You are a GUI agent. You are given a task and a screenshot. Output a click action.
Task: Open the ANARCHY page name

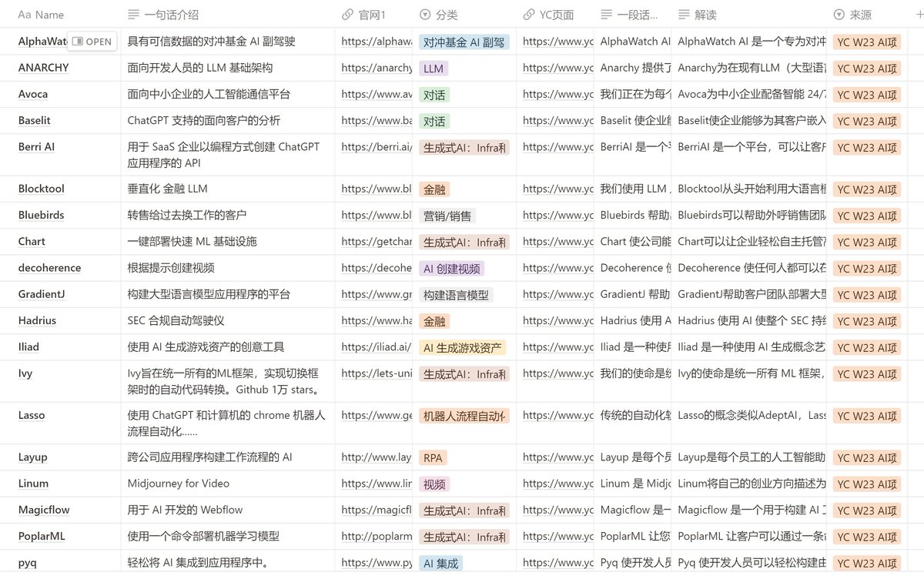pyautogui.click(x=43, y=68)
